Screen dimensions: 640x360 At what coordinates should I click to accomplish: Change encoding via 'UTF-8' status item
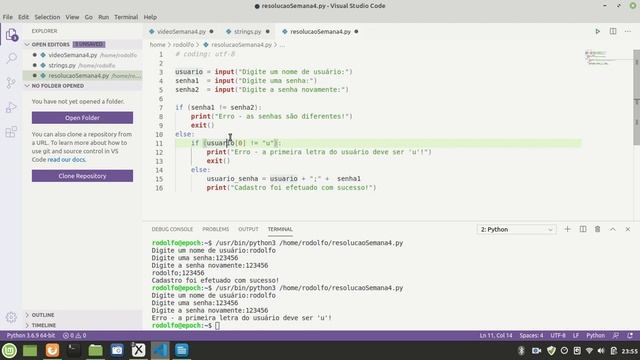coord(558,336)
